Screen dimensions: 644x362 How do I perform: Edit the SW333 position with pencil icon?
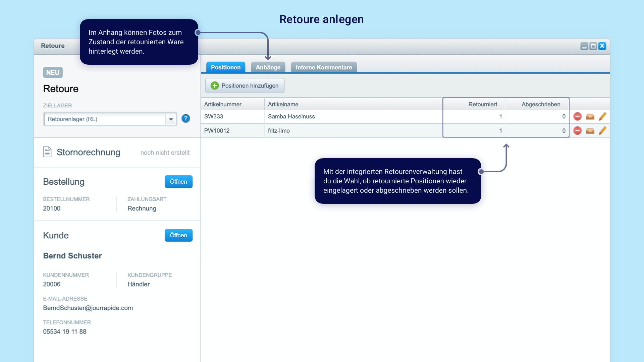point(602,117)
